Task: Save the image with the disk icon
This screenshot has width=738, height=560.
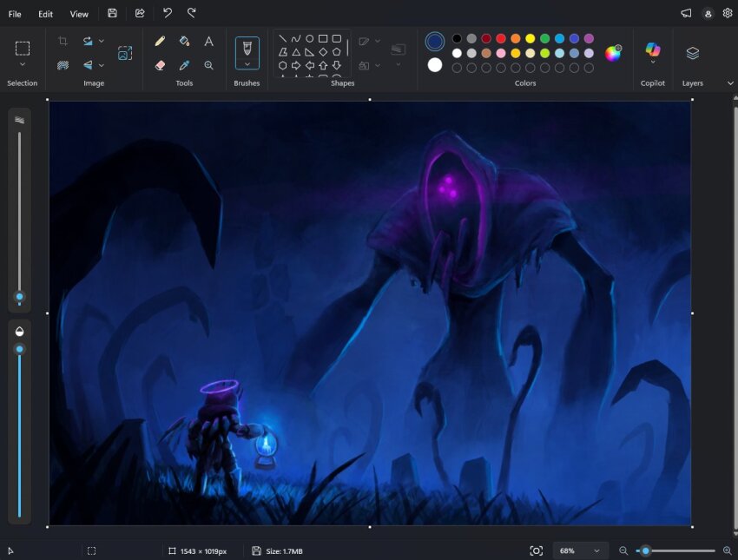Action: [x=112, y=13]
